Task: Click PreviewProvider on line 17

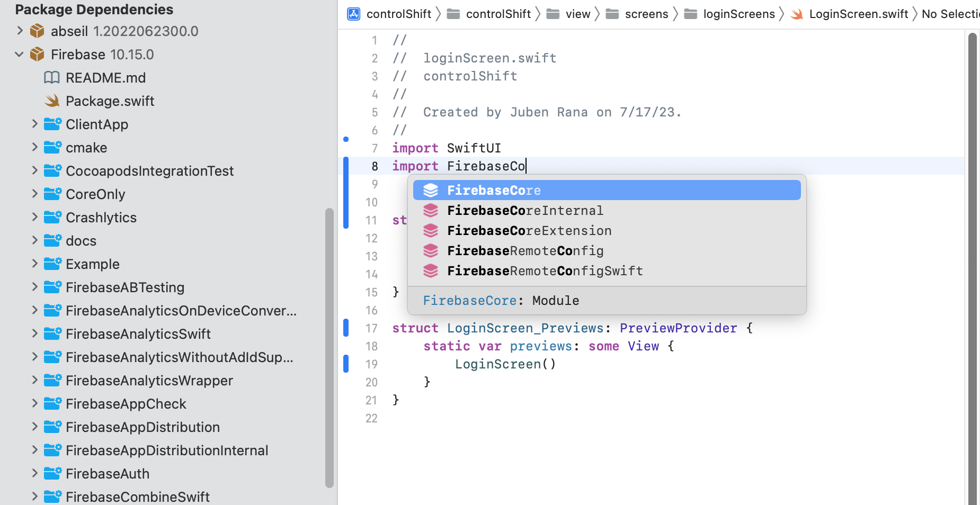Action: (678, 328)
